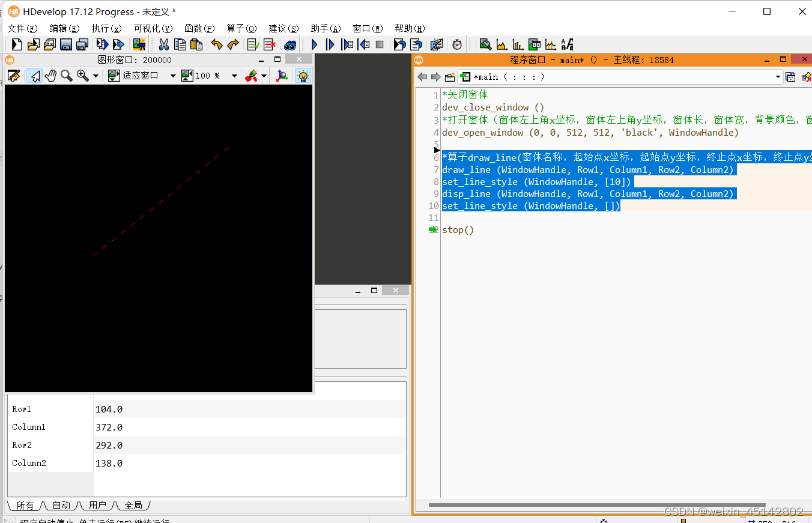Open the profiler stopwatch icon
812x523 pixels.
click(x=457, y=44)
